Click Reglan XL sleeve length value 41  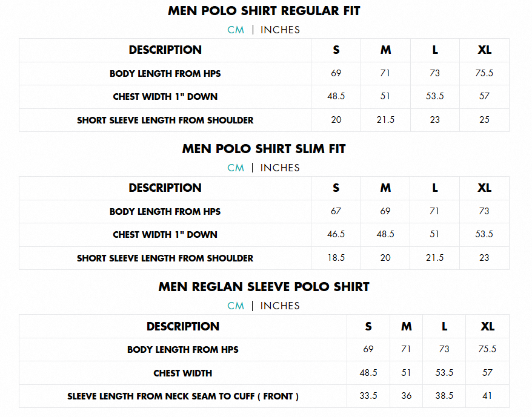pyautogui.click(x=487, y=396)
